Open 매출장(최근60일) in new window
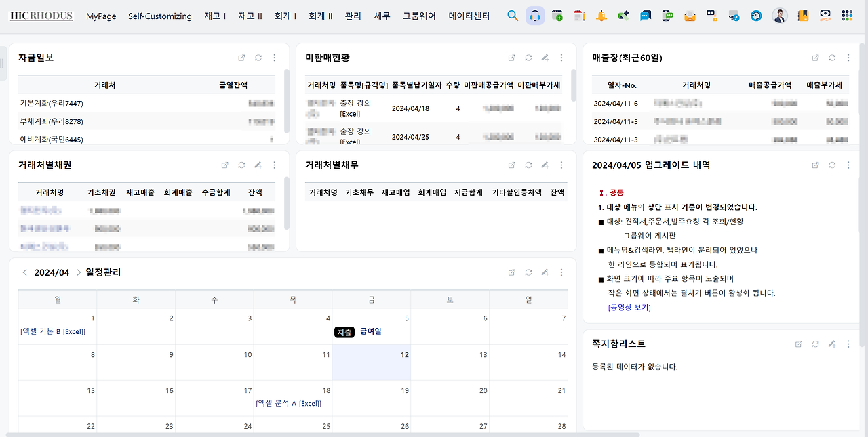The width and height of the screenshot is (868, 437). [x=816, y=58]
